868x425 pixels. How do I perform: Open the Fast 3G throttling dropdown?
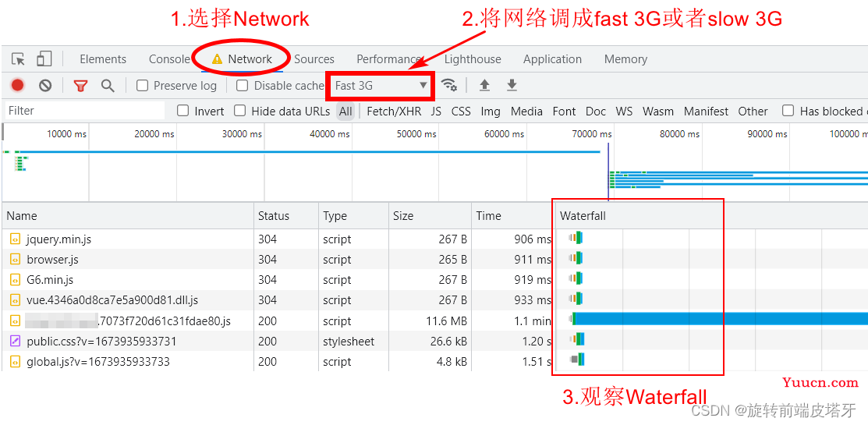point(381,86)
